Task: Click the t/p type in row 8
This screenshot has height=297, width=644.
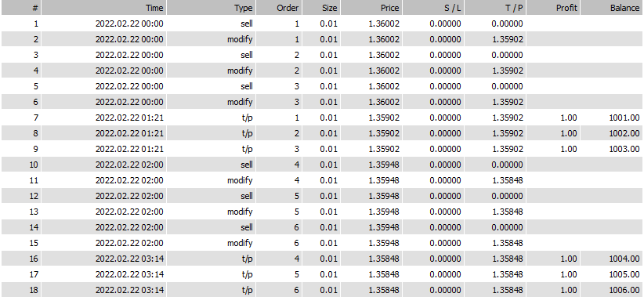Action: 247,133
